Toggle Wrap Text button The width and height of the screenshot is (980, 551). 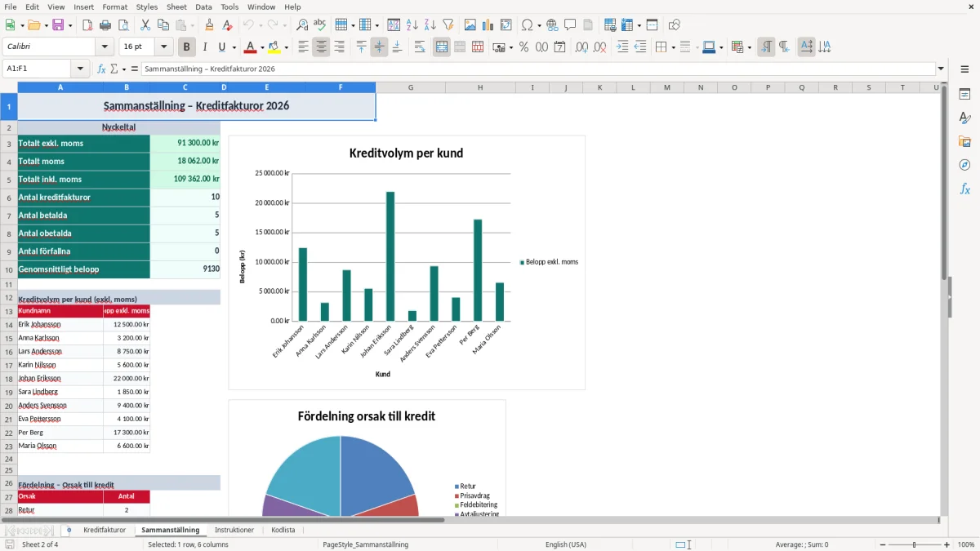pyautogui.click(x=420, y=47)
